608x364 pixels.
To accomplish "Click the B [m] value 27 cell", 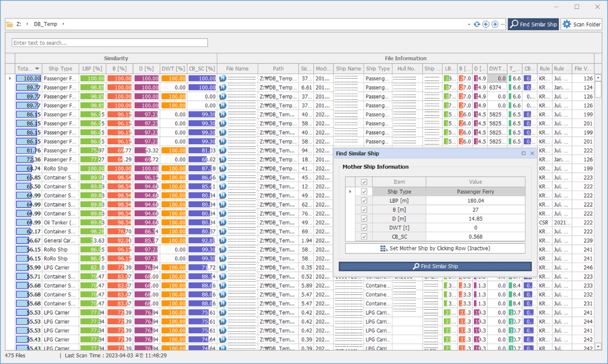I will click(475, 210).
